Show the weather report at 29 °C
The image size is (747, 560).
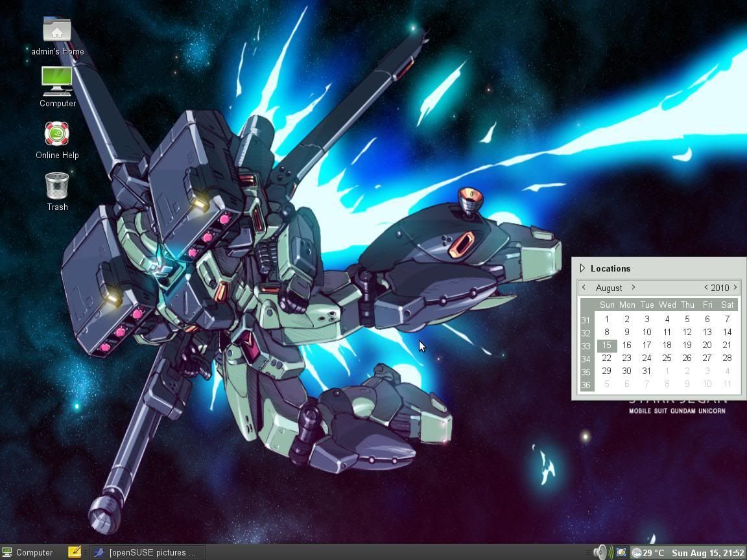[648, 553]
